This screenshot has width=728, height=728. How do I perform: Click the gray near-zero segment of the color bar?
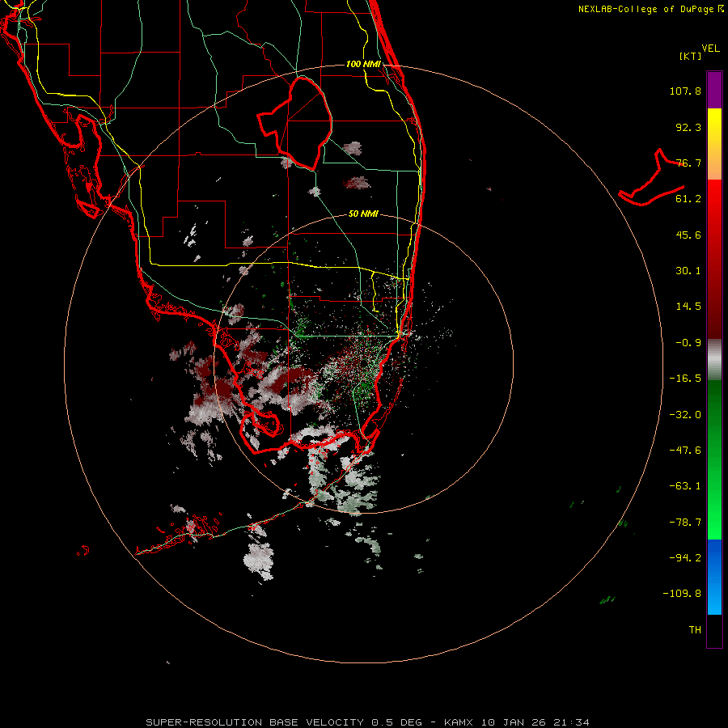[714, 360]
